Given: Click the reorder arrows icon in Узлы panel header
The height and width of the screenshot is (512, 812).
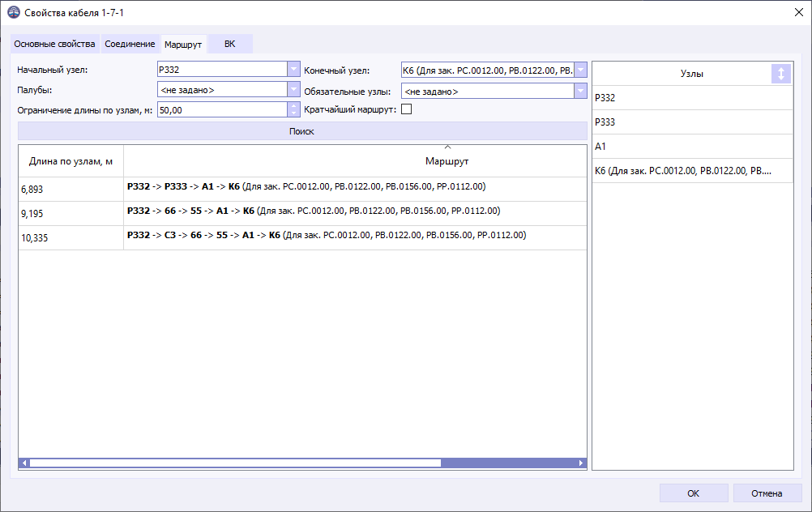Looking at the screenshot, I should (780, 73).
